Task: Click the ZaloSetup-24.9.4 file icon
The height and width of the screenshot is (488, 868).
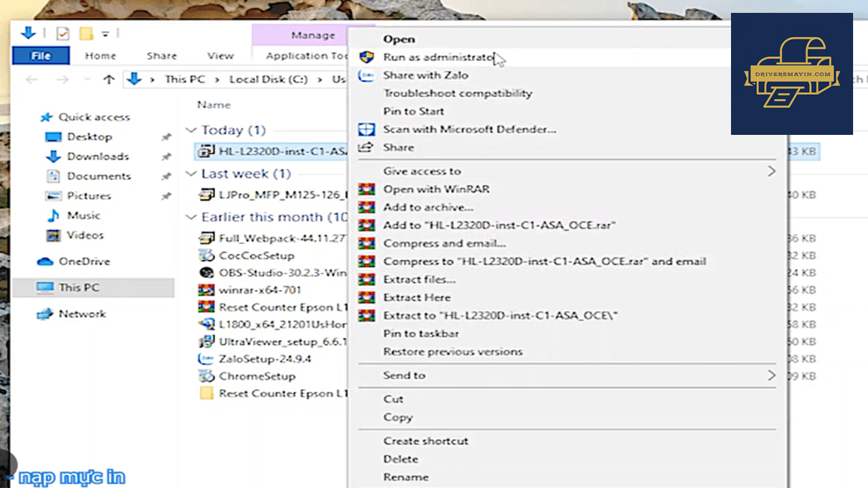Action: [x=207, y=359]
